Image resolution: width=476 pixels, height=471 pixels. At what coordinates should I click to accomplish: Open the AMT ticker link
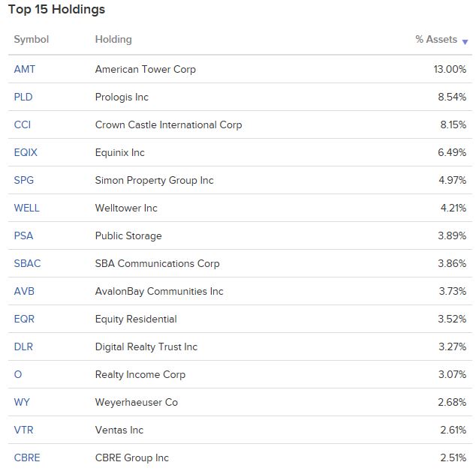click(24, 69)
